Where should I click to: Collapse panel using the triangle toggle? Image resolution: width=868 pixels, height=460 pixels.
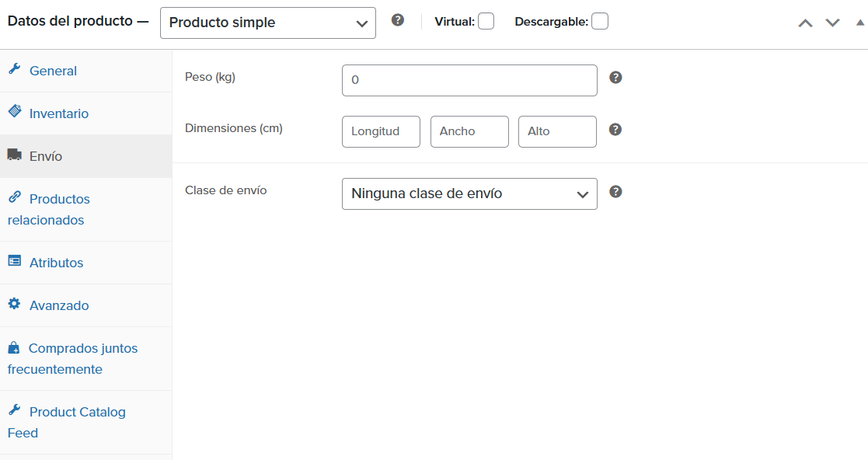click(x=860, y=23)
